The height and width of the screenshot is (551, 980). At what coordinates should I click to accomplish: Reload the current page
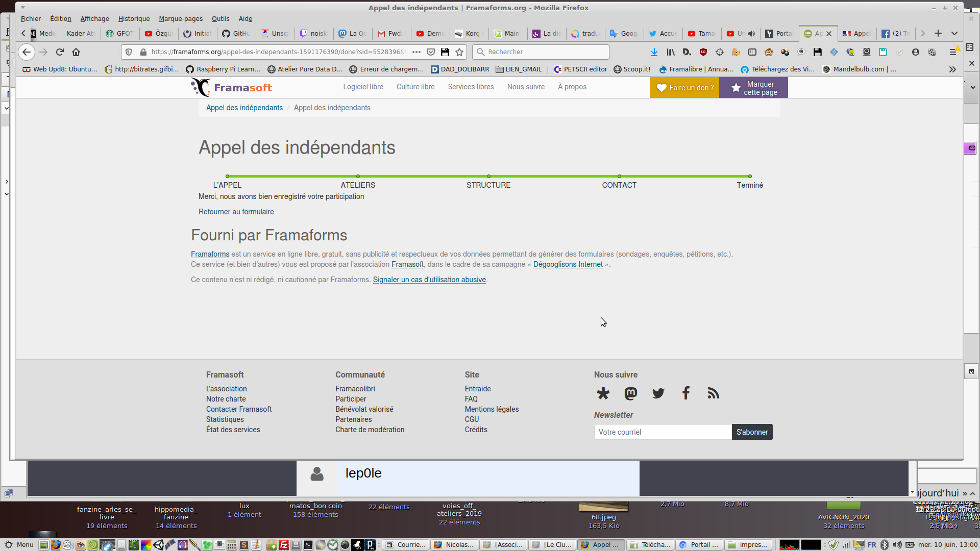(60, 52)
